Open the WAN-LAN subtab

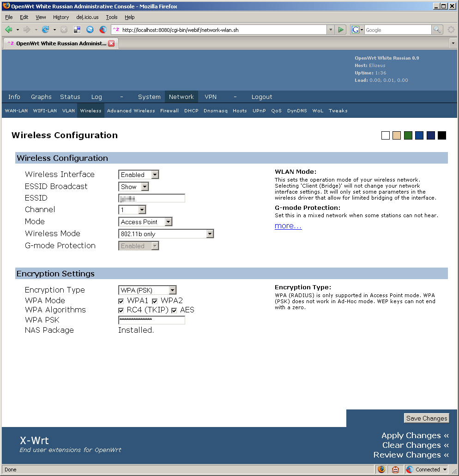tap(16, 111)
